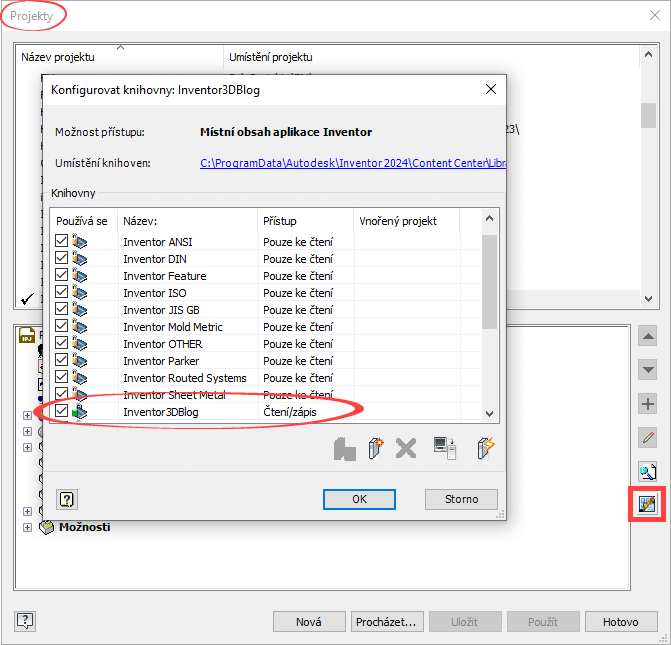The height and width of the screenshot is (645, 671).
Task: Click the Nová button
Action: pyautogui.click(x=309, y=621)
